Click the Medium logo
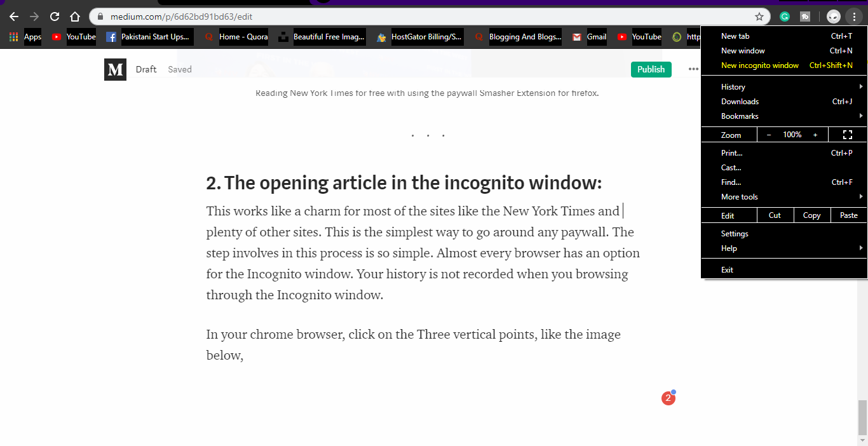The image size is (868, 446). [115, 69]
